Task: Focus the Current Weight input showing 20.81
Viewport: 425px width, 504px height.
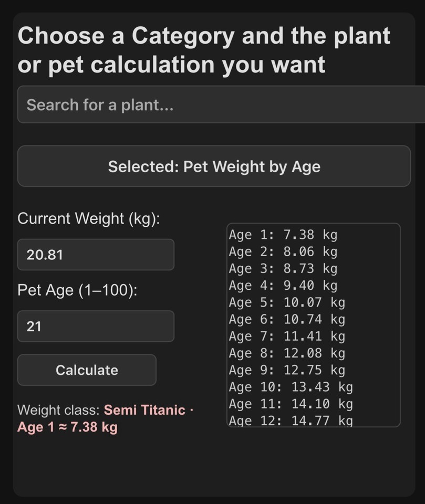Action: [96, 255]
